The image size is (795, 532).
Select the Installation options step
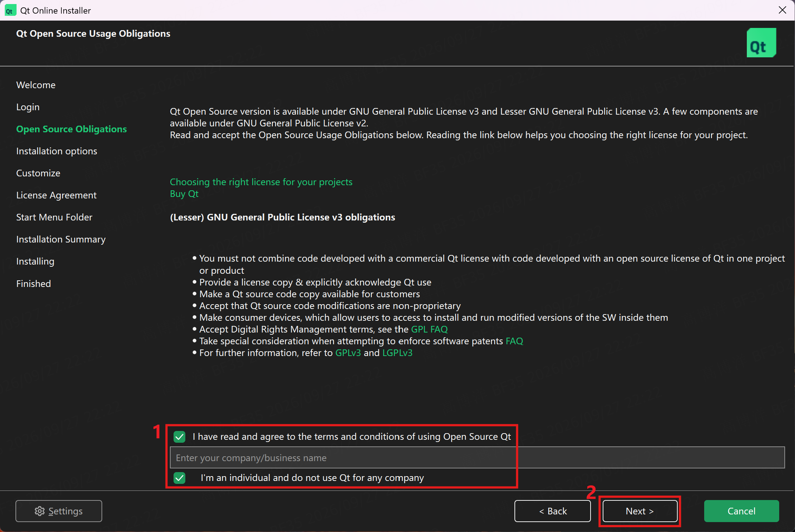pos(57,151)
